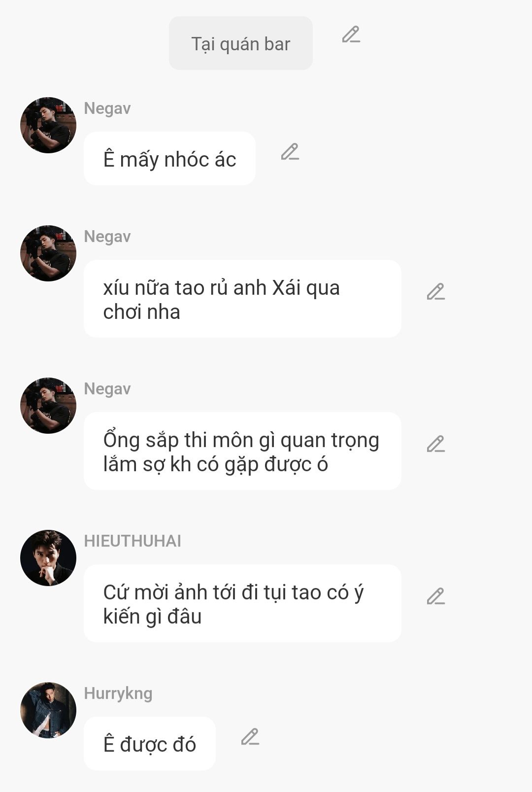This screenshot has width=532, height=792.
Task: Click edit icon for "xíu nữa tao rủ" message
Action: tap(435, 292)
